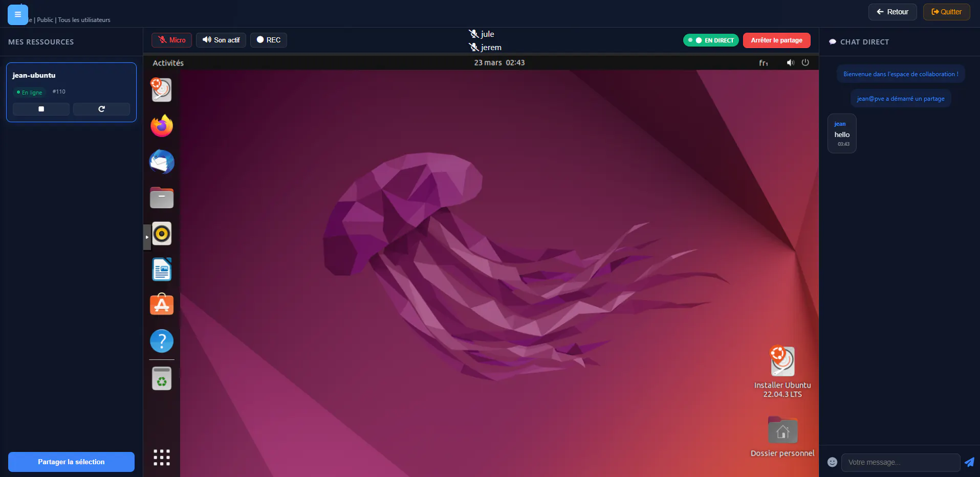
Task: Open the emoji picker in chat
Action: pyautogui.click(x=832, y=462)
